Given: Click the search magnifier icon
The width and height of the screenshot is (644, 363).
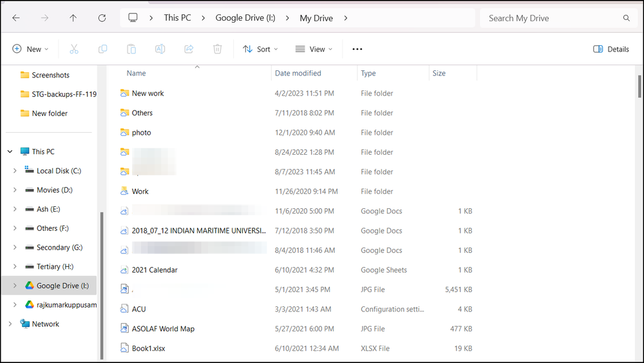Looking at the screenshot, I should (627, 18).
